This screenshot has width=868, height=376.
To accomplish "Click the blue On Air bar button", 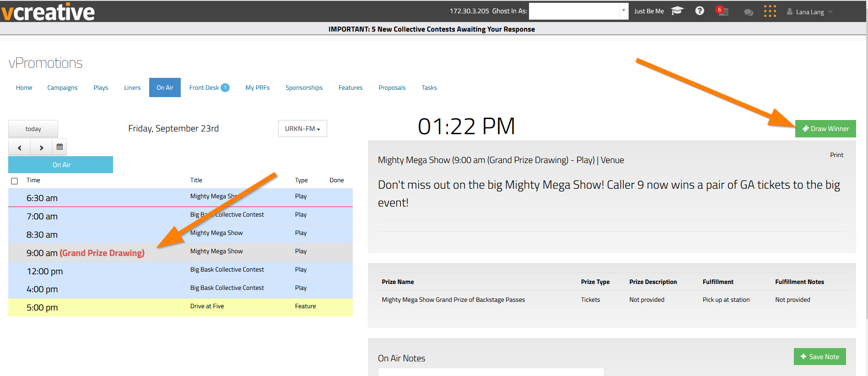I will pyautogui.click(x=60, y=165).
